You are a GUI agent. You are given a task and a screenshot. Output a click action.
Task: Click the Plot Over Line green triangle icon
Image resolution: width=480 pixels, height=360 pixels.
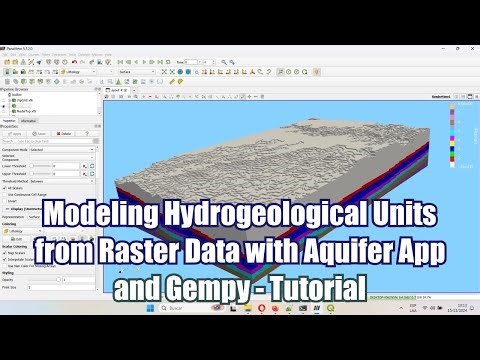click(119, 81)
